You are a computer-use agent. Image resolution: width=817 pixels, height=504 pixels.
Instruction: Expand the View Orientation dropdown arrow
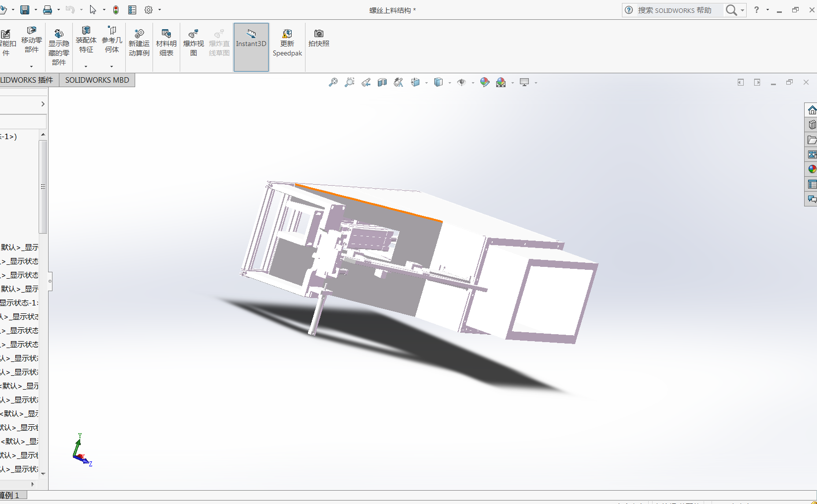pos(426,83)
